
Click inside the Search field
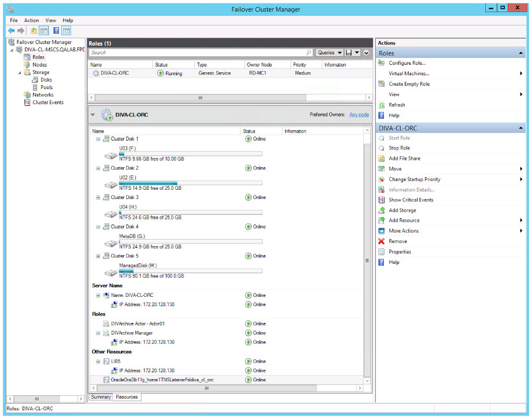point(173,52)
